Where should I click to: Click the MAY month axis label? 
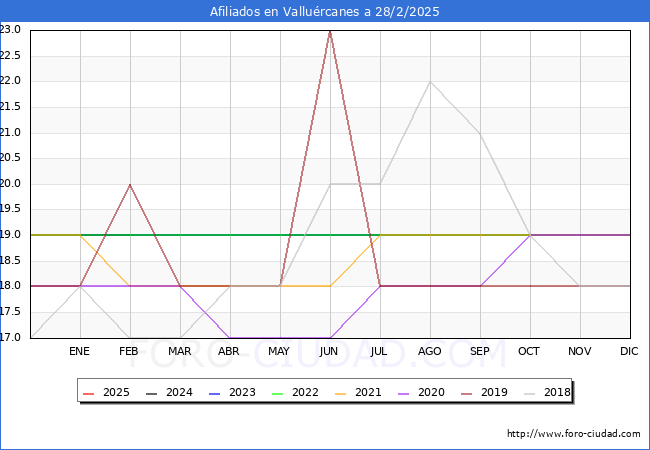click(279, 351)
